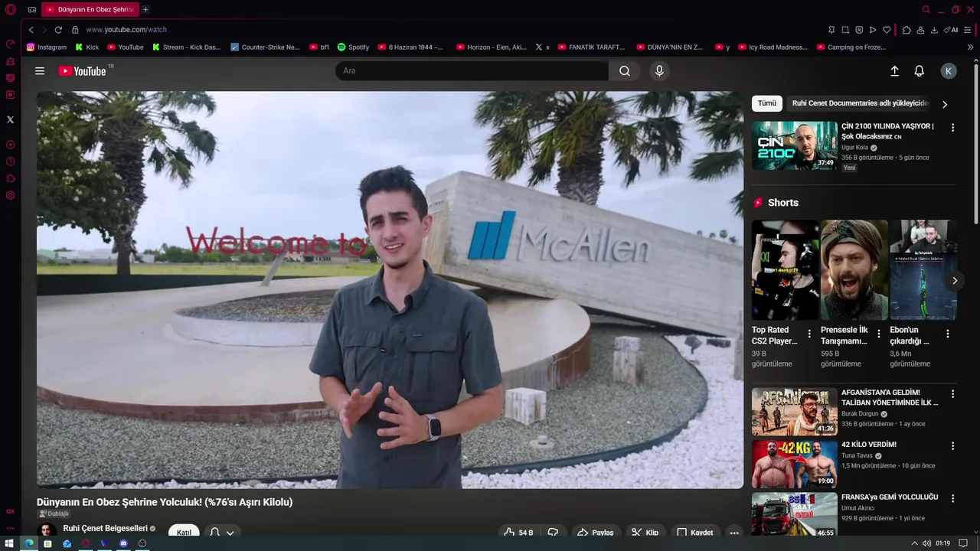Image resolution: width=980 pixels, height=551 pixels.
Task: Open options for 42 KİLO VERDİM video
Action: point(952,446)
